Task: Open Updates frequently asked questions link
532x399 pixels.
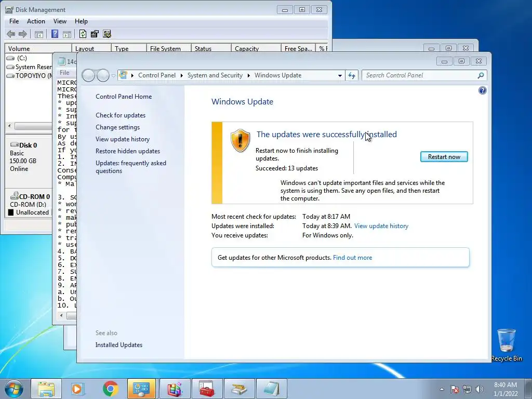Action: tap(130, 167)
